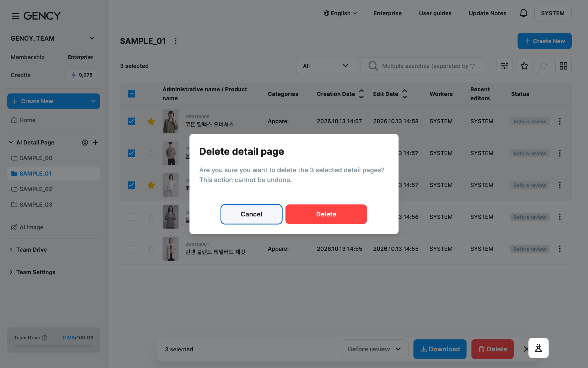Open the hamburger menu next to GENCY logo

pyautogui.click(x=16, y=16)
